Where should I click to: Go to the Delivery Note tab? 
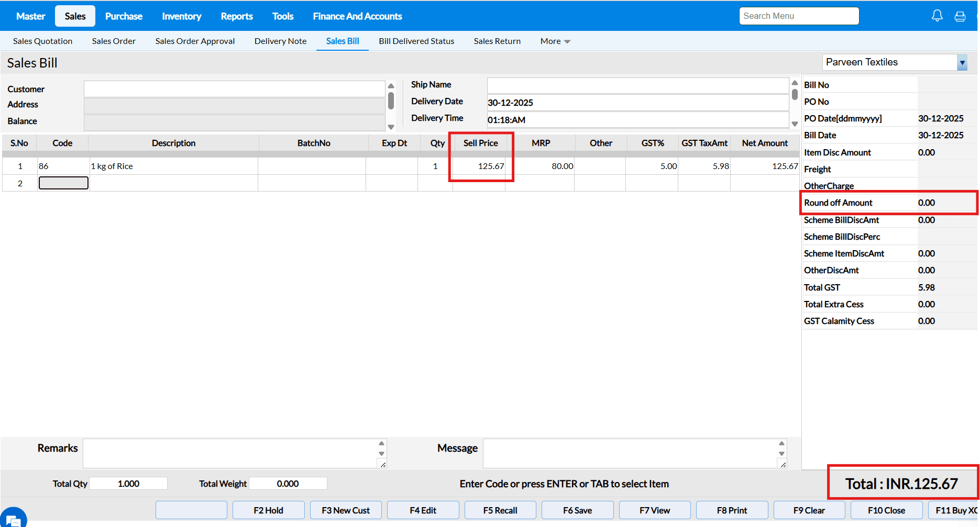click(280, 41)
